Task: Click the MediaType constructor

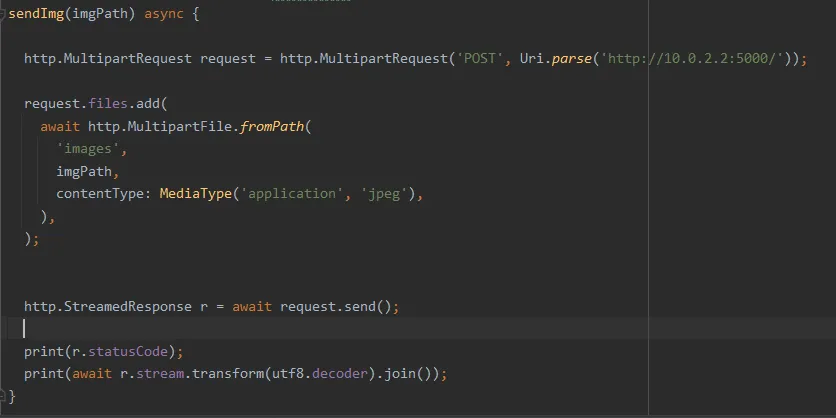Action: (x=196, y=194)
